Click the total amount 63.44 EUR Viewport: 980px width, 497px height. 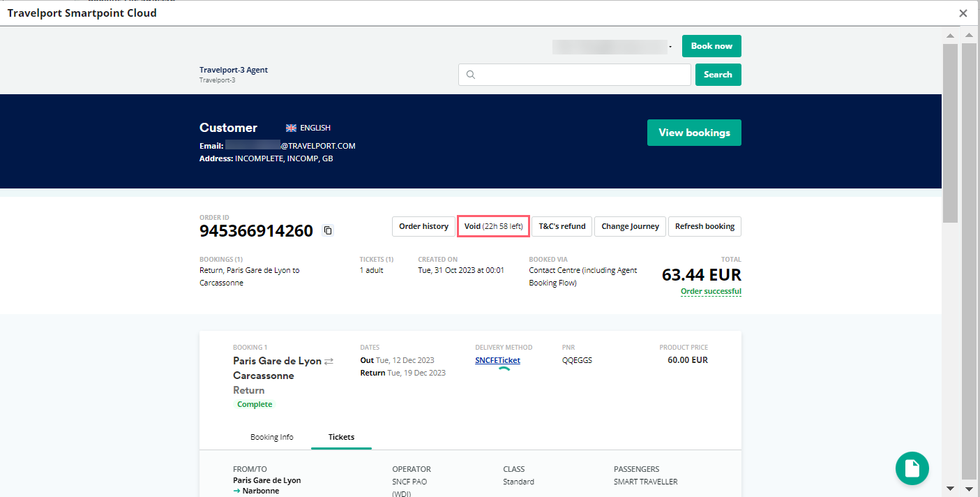(x=702, y=275)
